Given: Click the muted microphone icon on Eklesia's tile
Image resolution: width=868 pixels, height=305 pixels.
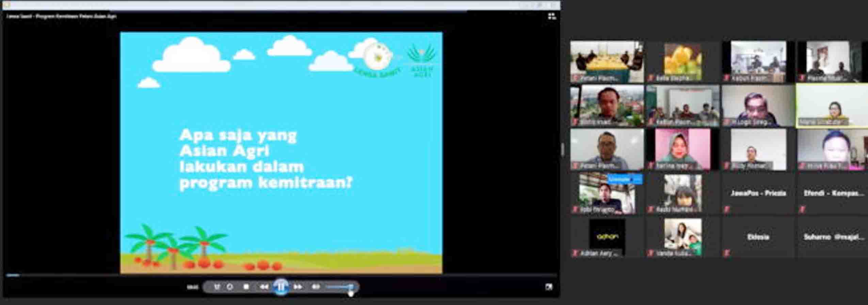Looking at the screenshot, I should 727,253.
